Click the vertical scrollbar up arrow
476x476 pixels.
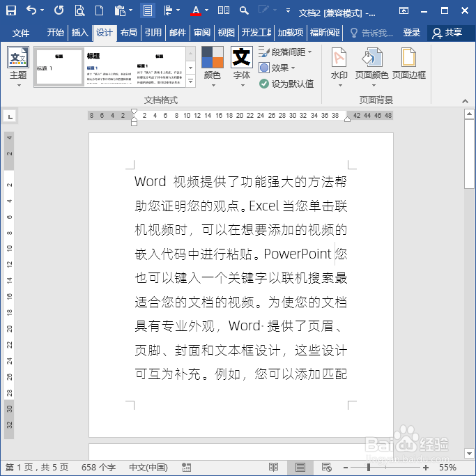[x=469, y=114]
